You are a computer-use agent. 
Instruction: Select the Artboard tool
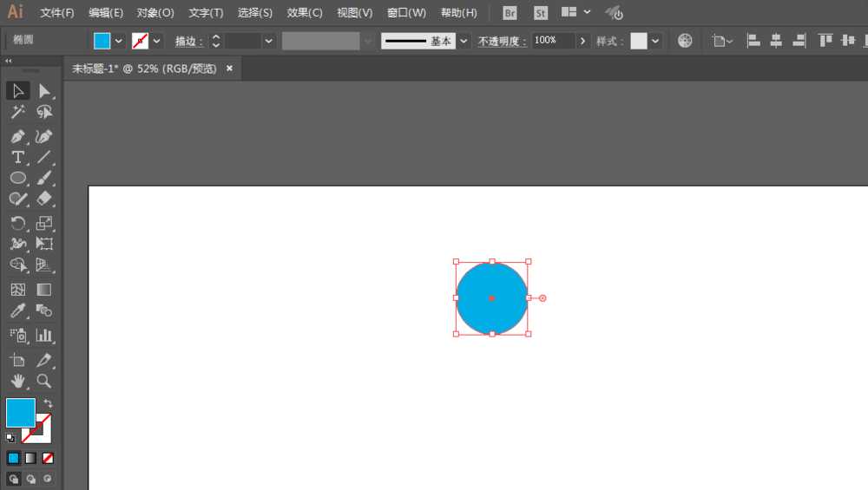(x=17, y=360)
